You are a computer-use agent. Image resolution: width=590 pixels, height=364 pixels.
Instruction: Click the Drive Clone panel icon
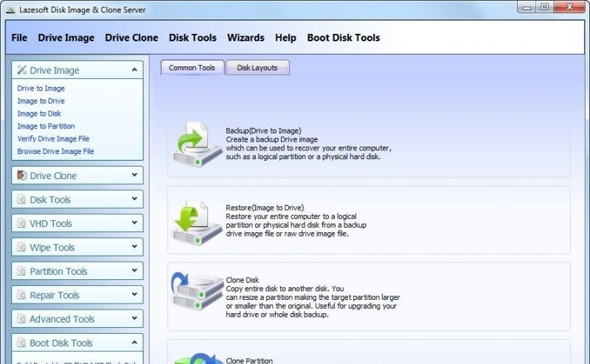point(22,175)
